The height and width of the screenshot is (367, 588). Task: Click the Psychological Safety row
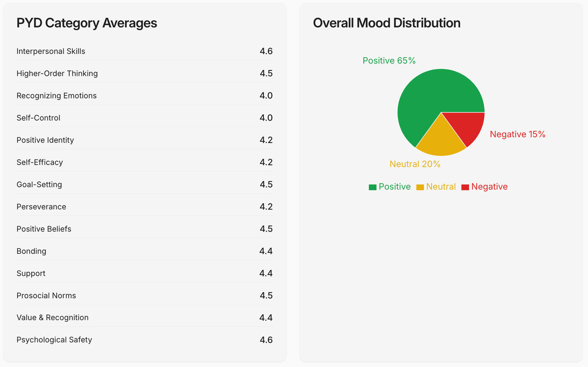[x=145, y=340]
